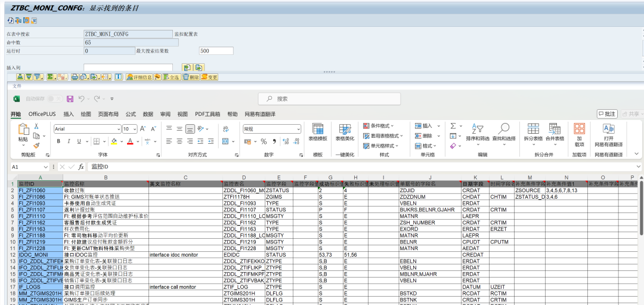Expand the formula bar chevron
This screenshot has height=305, width=644.
point(638,167)
